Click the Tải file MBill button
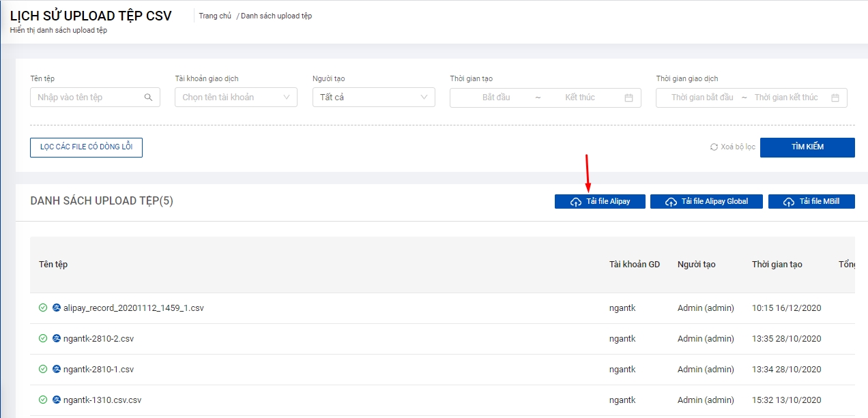The height and width of the screenshot is (418, 868). click(x=811, y=201)
